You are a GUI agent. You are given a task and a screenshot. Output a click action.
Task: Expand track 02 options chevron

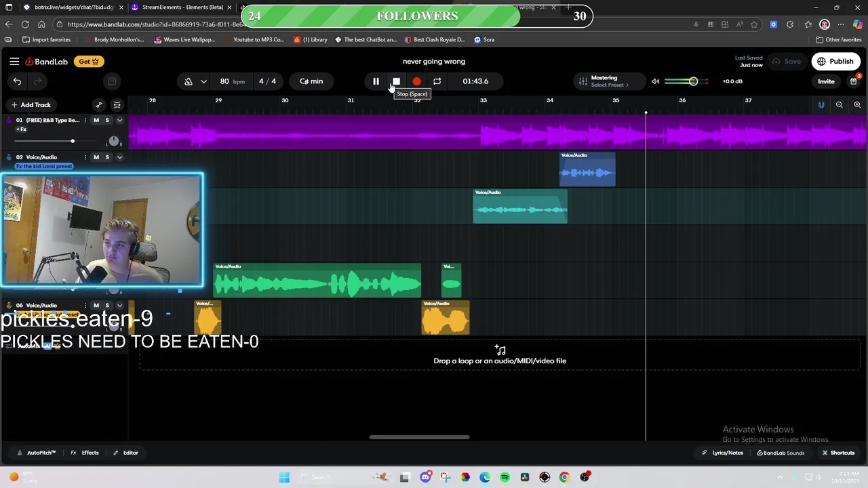(x=119, y=157)
